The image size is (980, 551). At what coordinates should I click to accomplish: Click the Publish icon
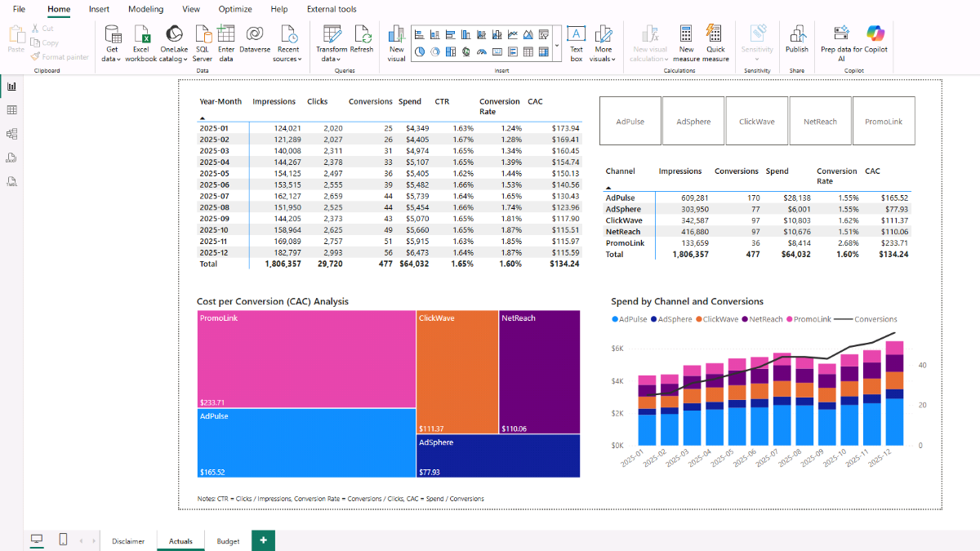point(796,34)
